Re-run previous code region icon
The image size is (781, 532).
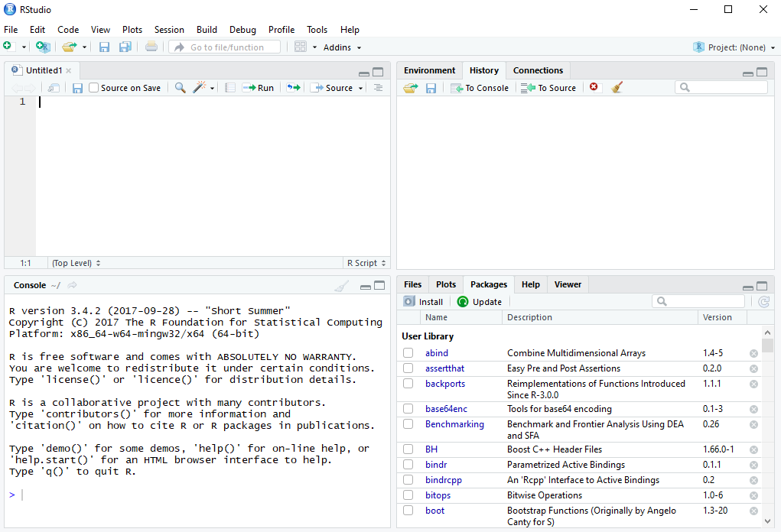(x=294, y=88)
